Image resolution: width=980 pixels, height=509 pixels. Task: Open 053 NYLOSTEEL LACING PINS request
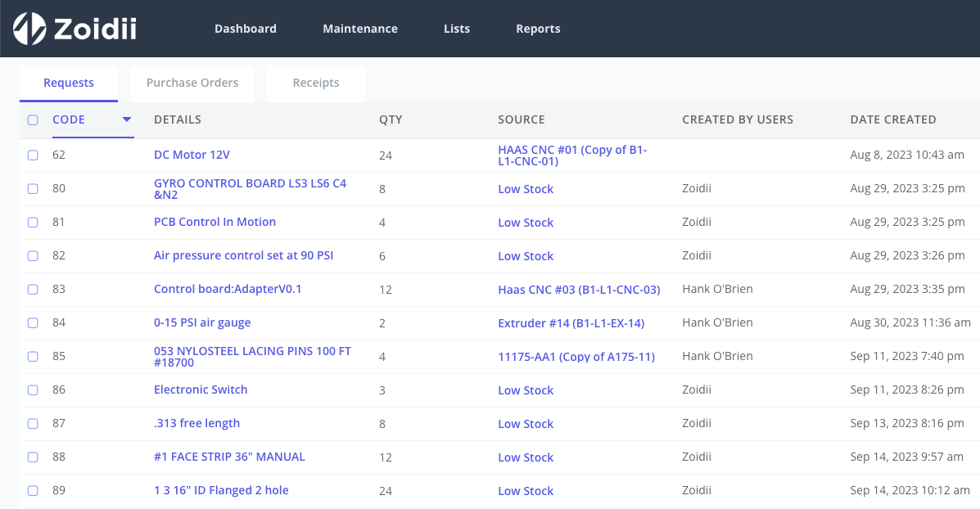pos(252,357)
